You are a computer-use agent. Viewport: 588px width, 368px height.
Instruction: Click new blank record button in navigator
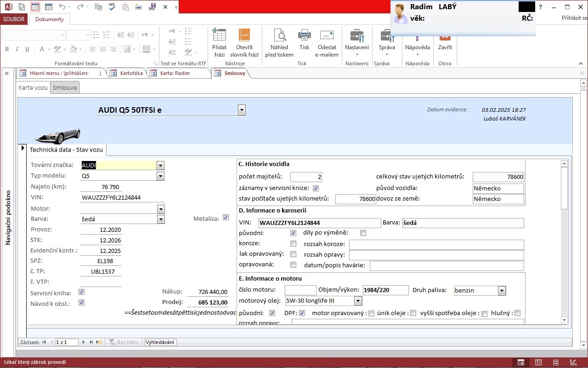99,342
